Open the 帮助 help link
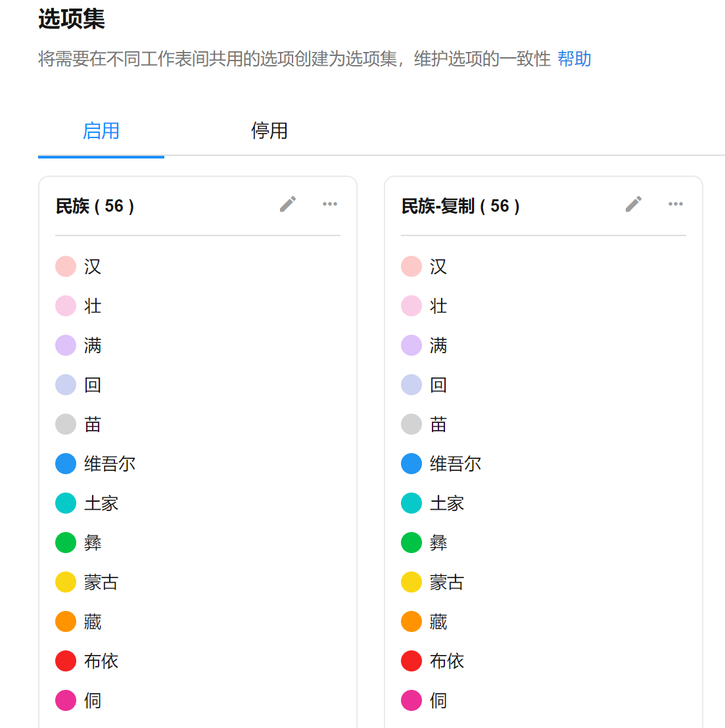 574,59
